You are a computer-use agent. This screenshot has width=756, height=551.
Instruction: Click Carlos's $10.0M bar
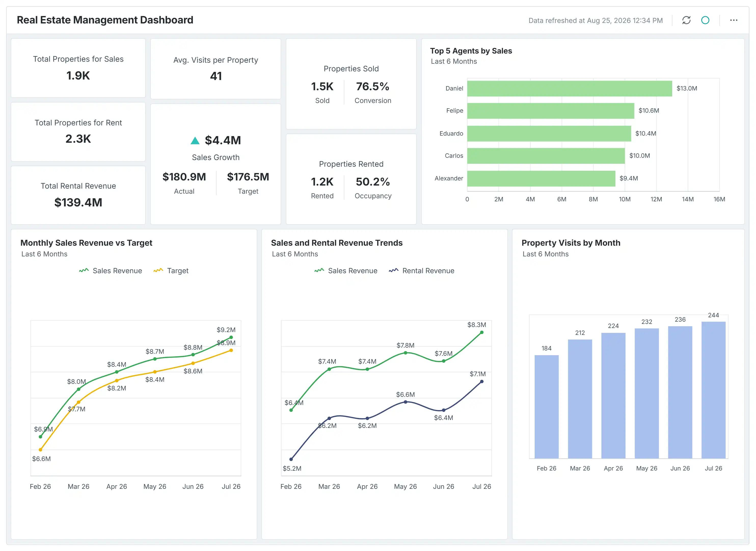click(x=546, y=156)
